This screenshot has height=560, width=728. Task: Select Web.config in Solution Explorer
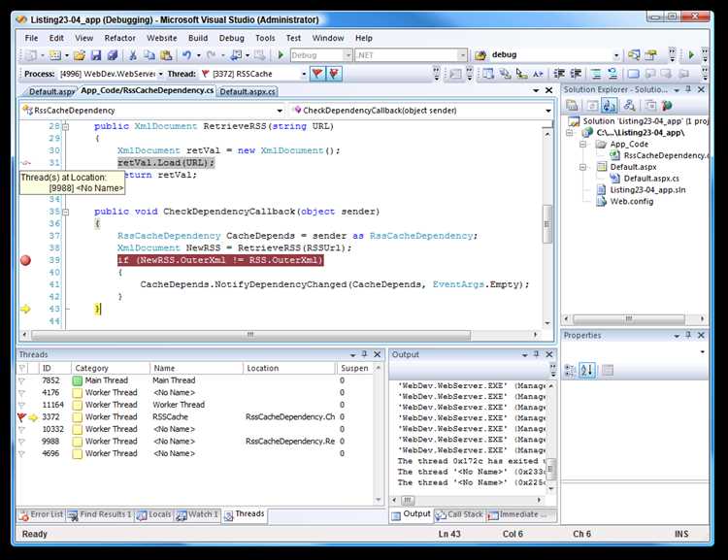click(x=631, y=202)
